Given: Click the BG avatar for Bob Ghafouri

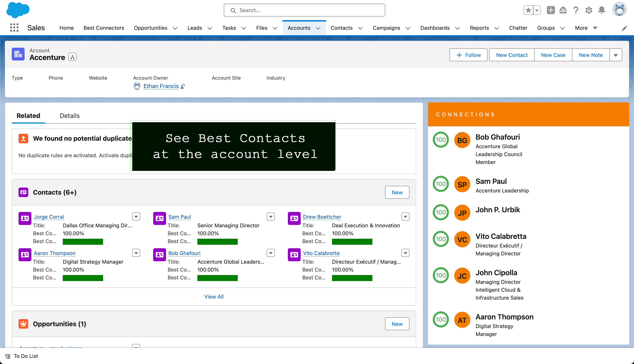Looking at the screenshot, I should 462,140.
